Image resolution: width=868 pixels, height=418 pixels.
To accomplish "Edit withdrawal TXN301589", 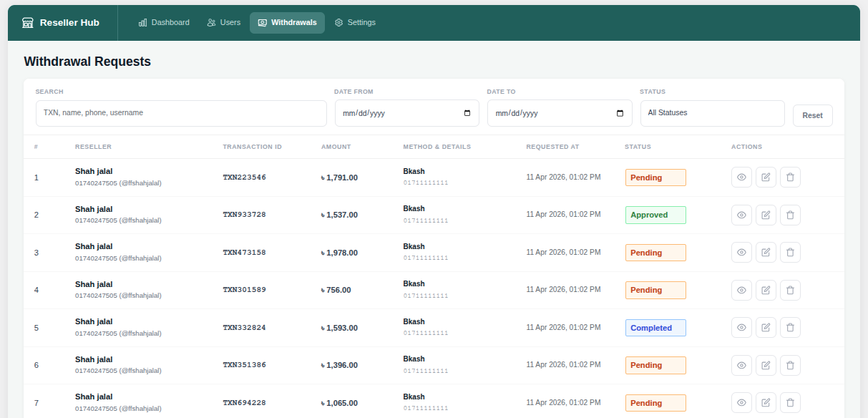I will (x=766, y=290).
